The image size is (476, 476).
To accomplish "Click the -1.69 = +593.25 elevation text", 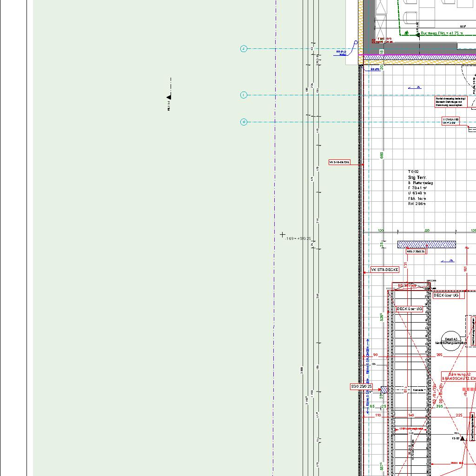I will pos(298,238).
